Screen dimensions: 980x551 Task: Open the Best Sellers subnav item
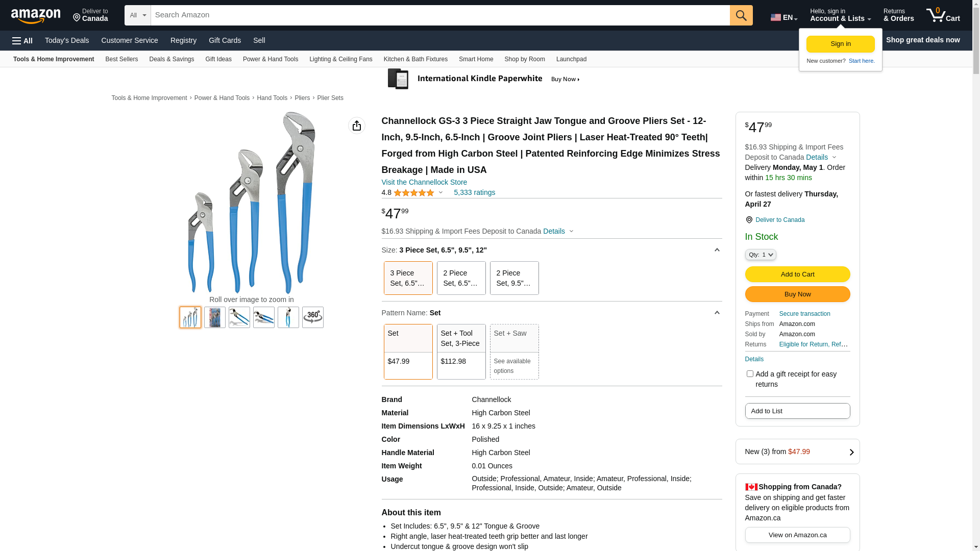(x=121, y=59)
